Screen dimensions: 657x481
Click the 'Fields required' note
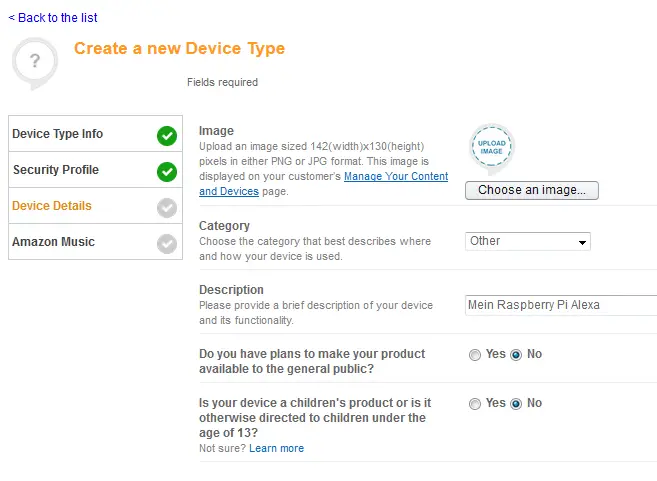point(222,82)
